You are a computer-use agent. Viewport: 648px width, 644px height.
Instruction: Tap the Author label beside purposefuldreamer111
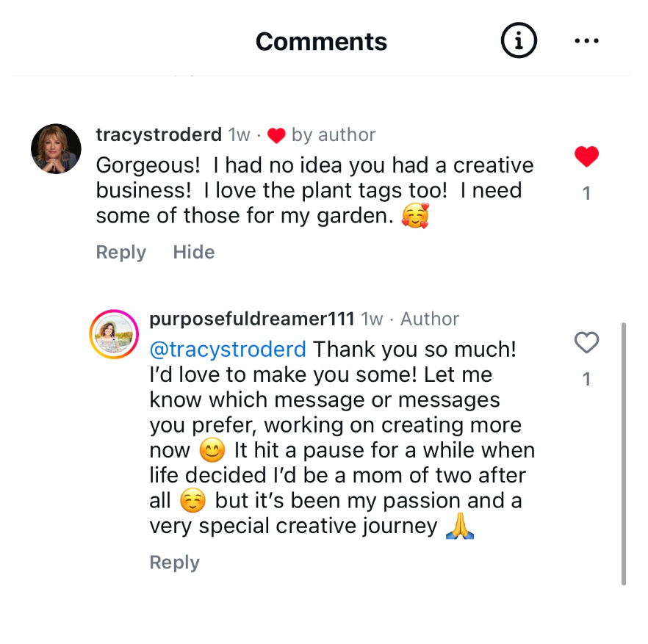pyautogui.click(x=430, y=319)
